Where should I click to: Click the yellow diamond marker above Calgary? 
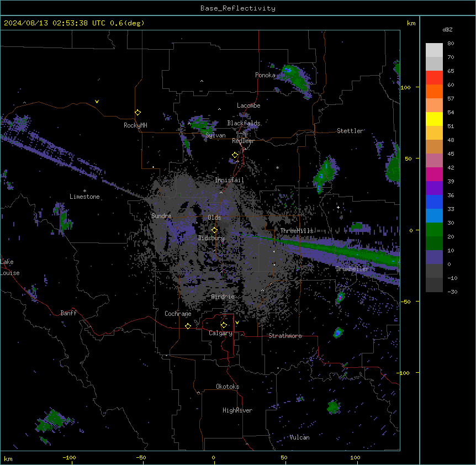point(224,325)
